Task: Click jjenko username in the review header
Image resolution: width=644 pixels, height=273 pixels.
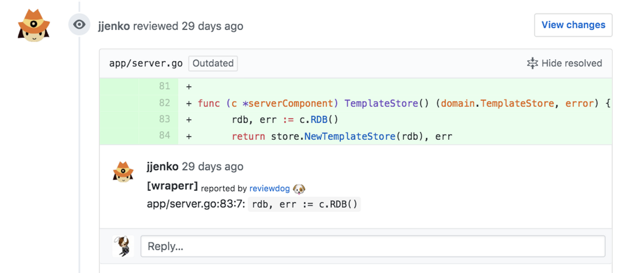Action: pos(114,26)
